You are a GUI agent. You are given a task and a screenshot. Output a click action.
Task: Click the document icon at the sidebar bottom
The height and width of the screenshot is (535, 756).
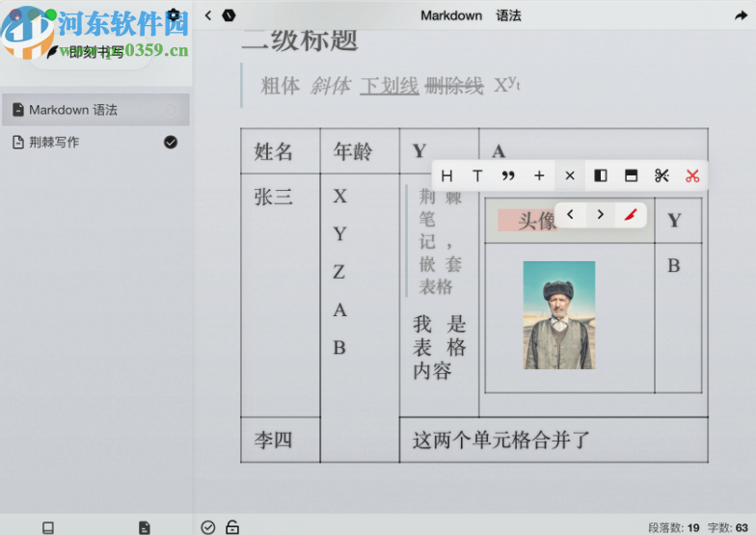(145, 528)
